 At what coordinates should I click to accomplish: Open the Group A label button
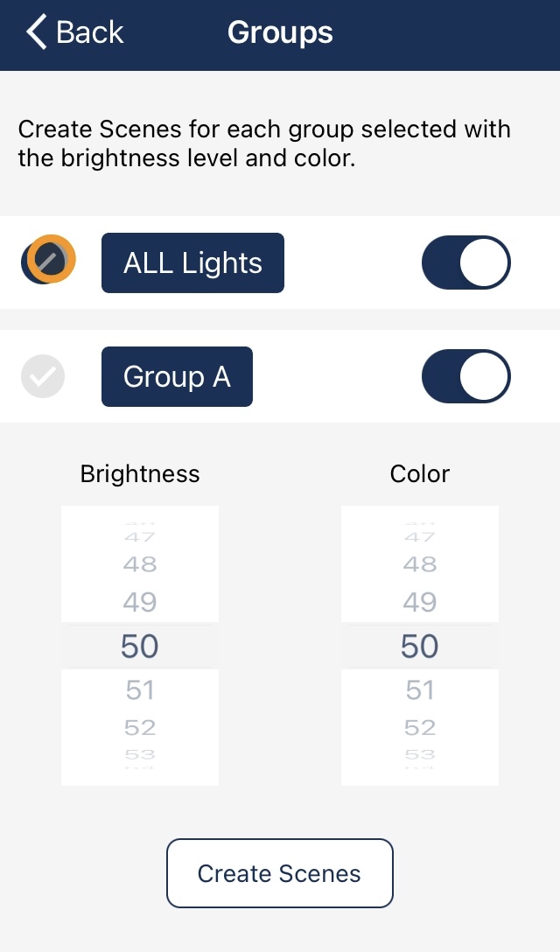(177, 376)
